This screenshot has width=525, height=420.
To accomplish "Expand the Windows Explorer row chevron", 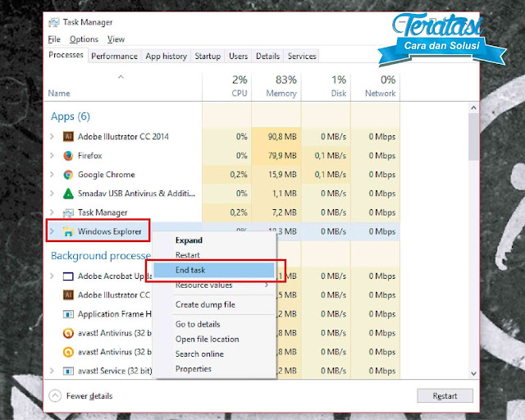I will pyautogui.click(x=52, y=231).
